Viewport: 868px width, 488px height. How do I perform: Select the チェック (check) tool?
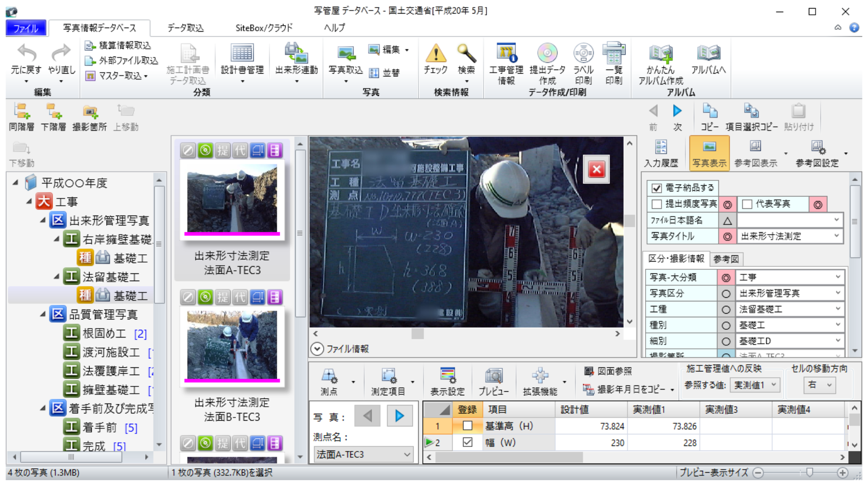435,63
